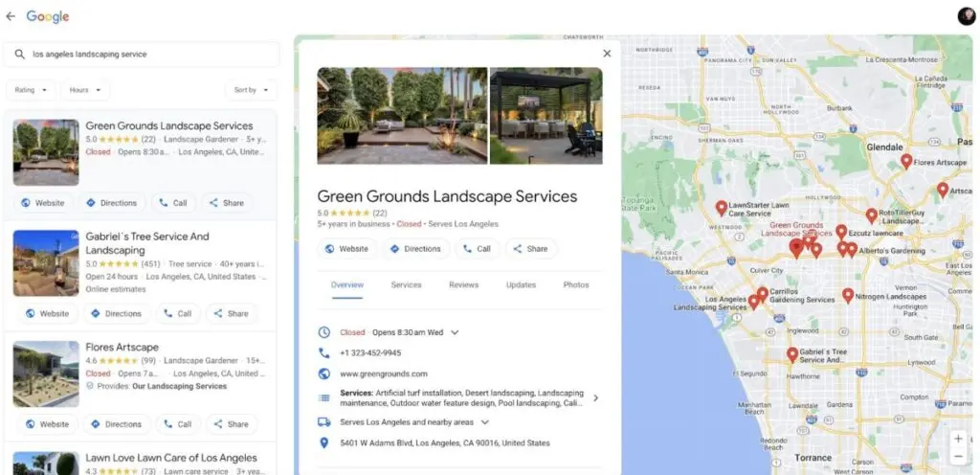Click the back arrow next to Google logo
The image size is (980, 475).
click(x=10, y=17)
